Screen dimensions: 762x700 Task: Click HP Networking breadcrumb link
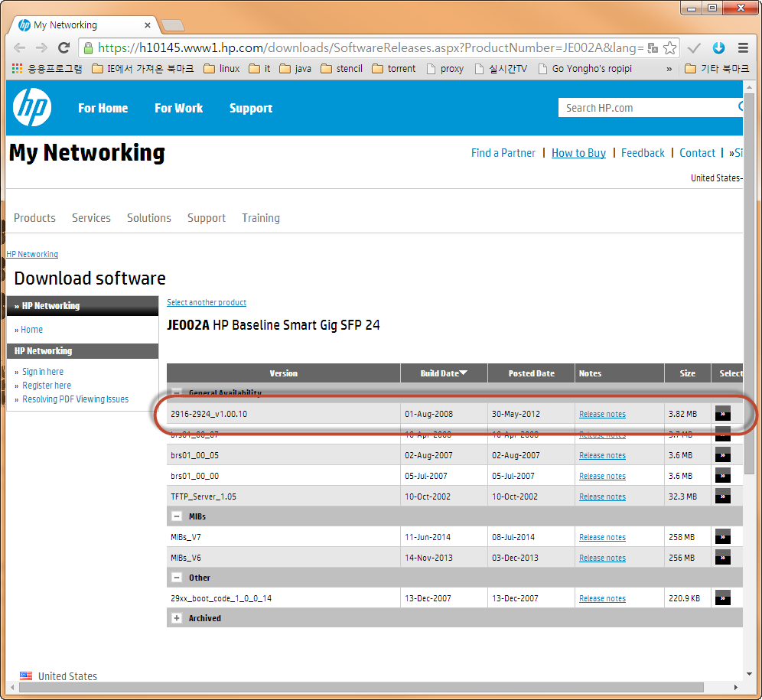(32, 254)
